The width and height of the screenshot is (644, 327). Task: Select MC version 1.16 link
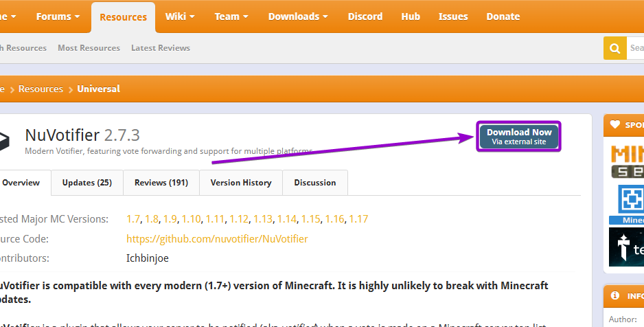click(x=335, y=219)
